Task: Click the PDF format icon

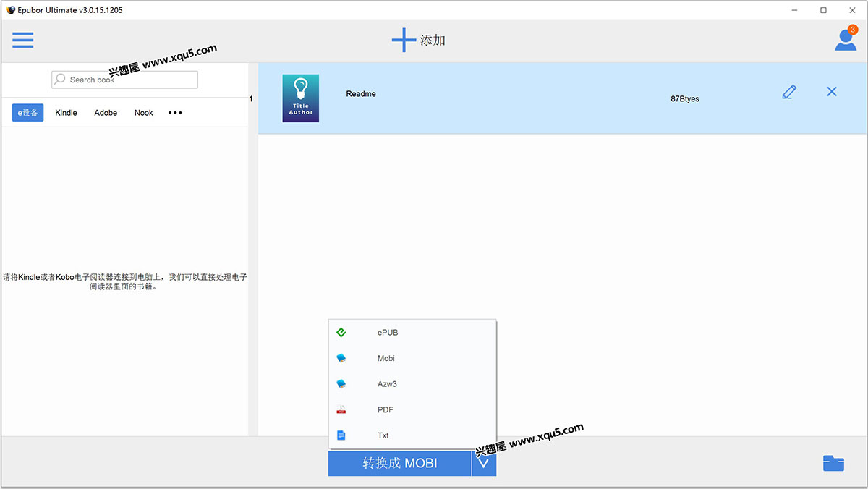Action: click(341, 409)
